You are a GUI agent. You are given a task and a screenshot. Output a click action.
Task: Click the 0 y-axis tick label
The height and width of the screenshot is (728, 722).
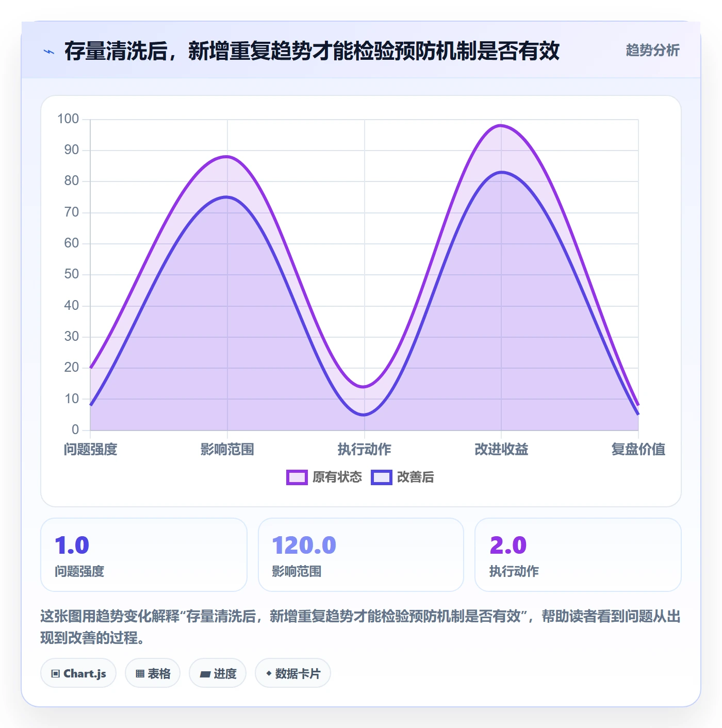pos(75,430)
